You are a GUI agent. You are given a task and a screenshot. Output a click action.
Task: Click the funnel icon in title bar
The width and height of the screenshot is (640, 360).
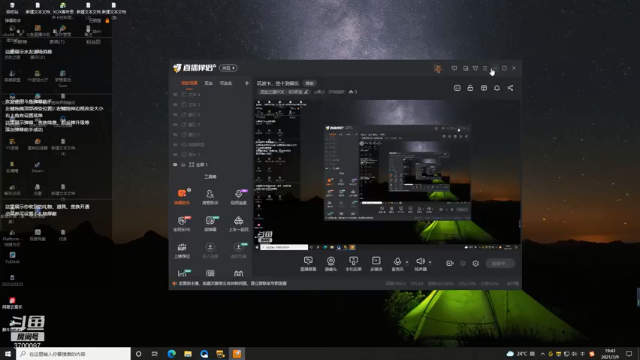click(475, 68)
